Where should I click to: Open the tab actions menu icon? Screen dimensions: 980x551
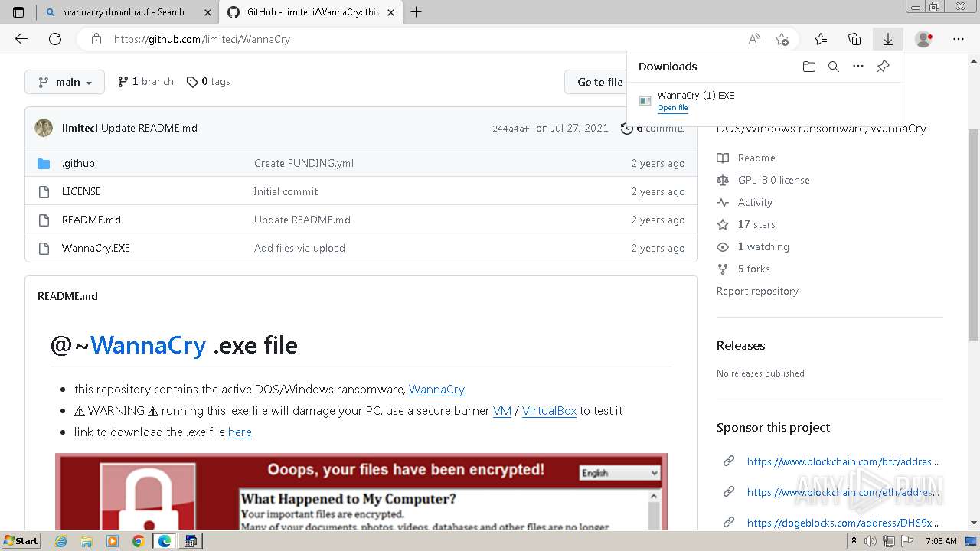click(18, 12)
